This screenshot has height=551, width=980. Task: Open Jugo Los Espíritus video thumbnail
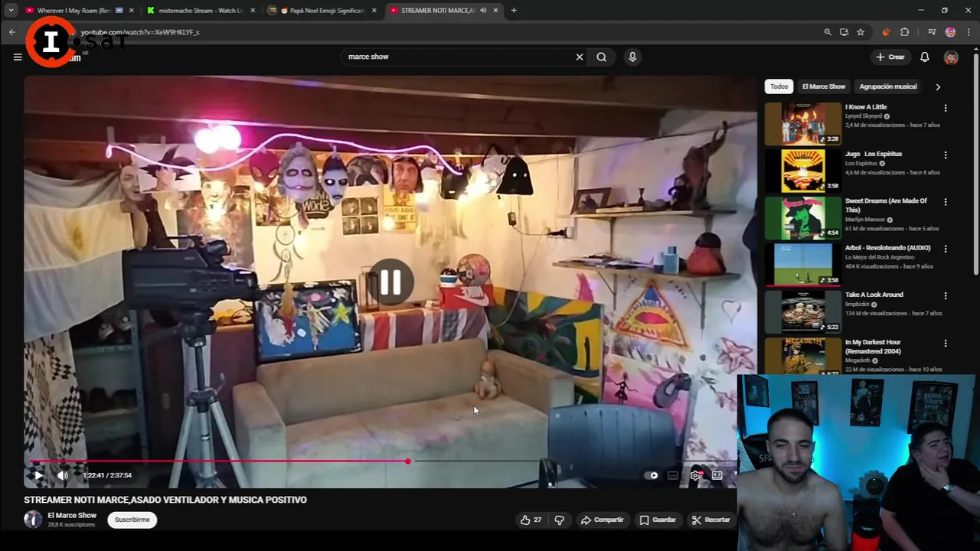pos(802,170)
